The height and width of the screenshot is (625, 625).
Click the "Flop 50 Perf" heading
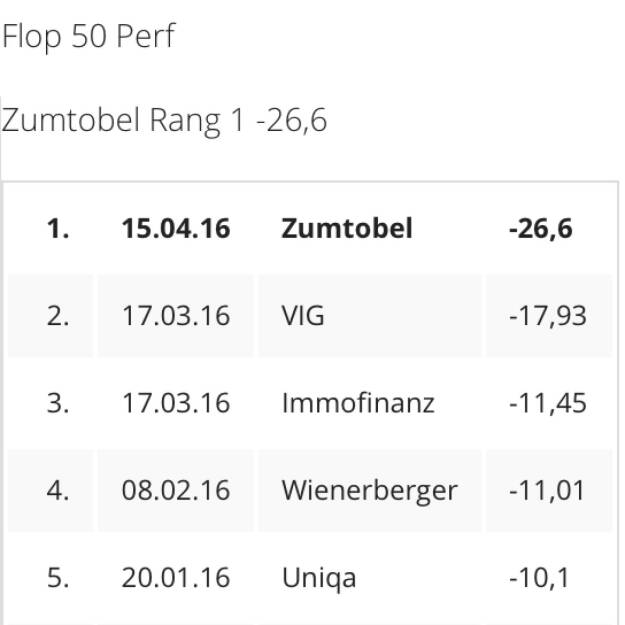(x=88, y=37)
